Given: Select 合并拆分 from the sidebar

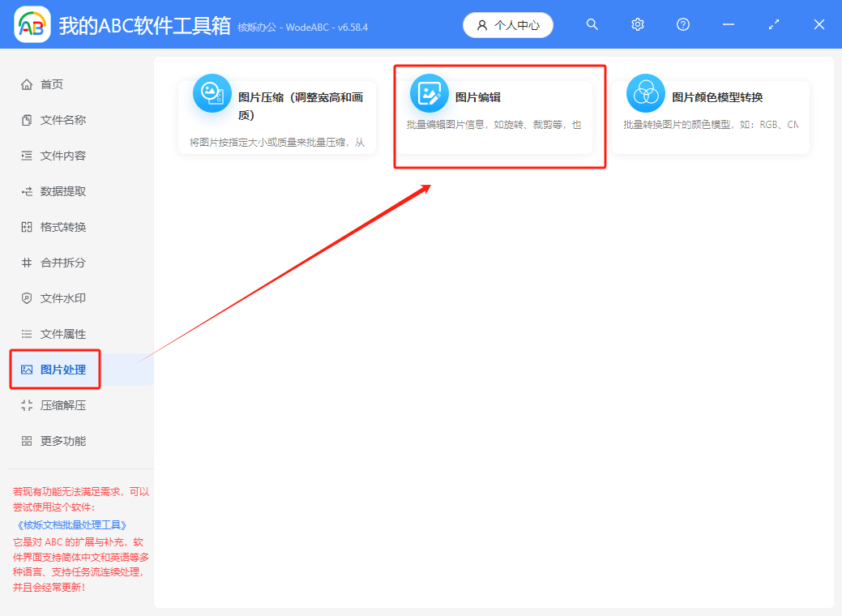Looking at the screenshot, I should 57,262.
